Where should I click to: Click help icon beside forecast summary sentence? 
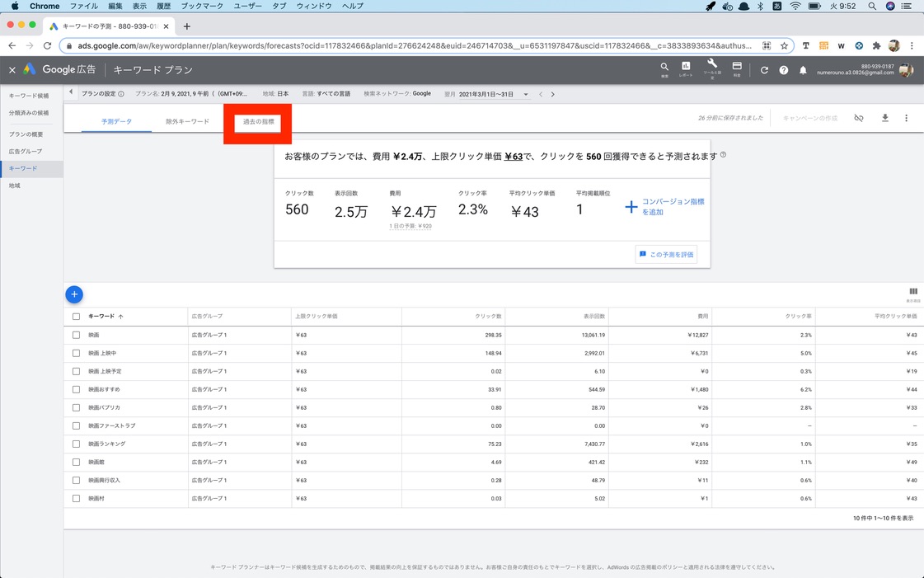[723, 155]
